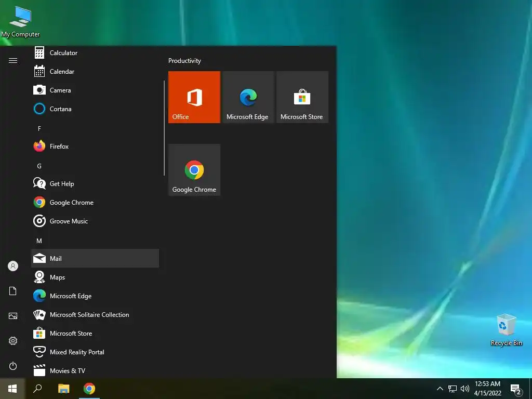Click the Microsoft Edge tile

(248, 97)
